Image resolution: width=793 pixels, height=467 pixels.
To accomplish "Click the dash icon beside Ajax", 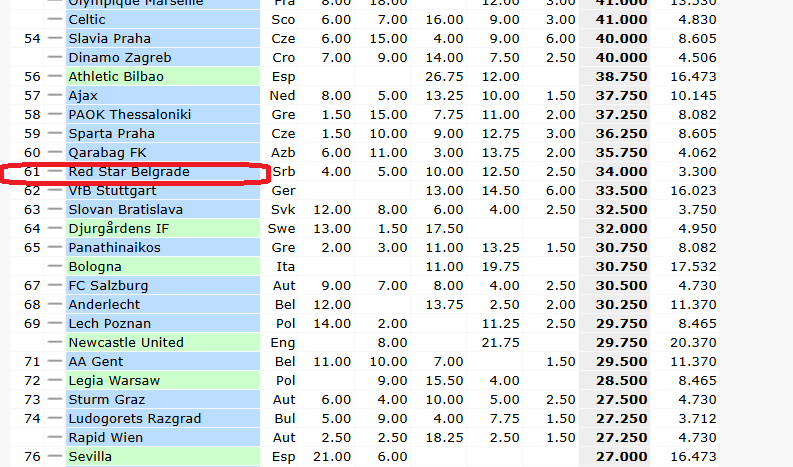I will click(x=55, y=96).
